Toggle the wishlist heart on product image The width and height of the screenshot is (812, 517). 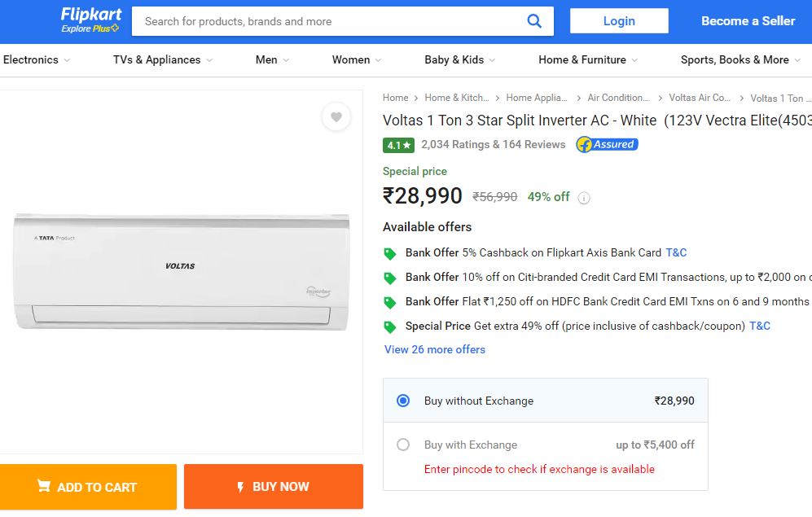336,116
